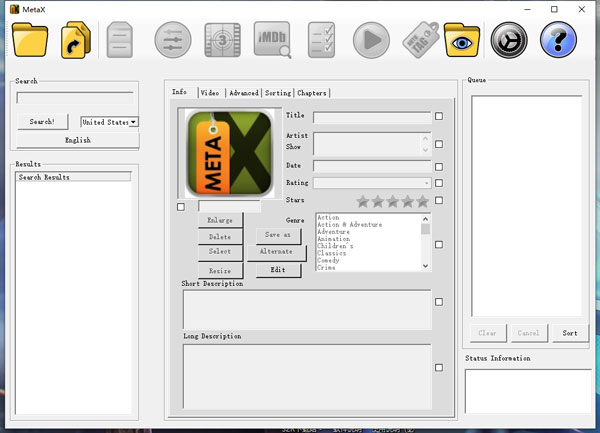600x433 pixels.
Task: Toggle the Date field checkbox
Action: (439, 167)
